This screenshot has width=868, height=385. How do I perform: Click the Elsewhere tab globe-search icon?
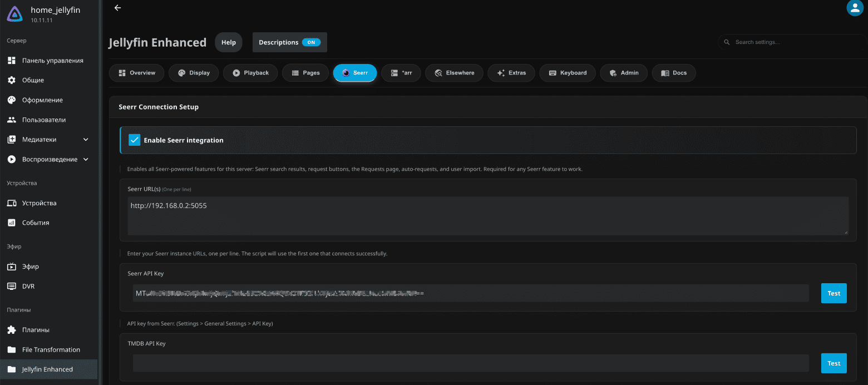coord(438,73)
